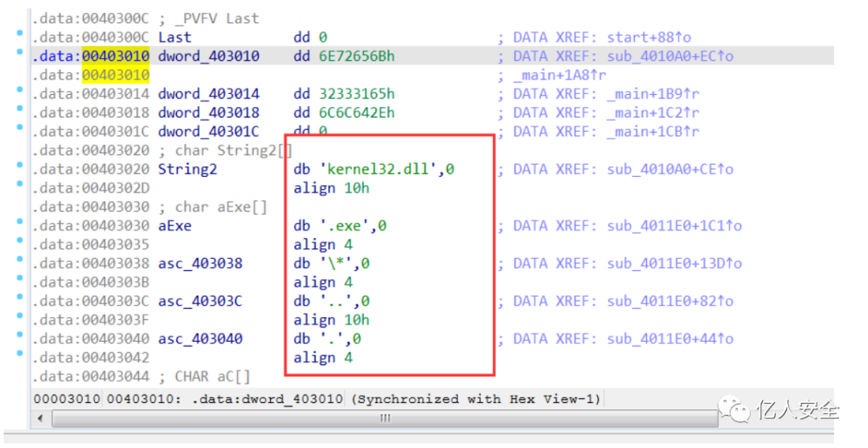Follow the sub_4011E0+82 cross reference
The image size is (868, 448).
[x=669, y=301]
